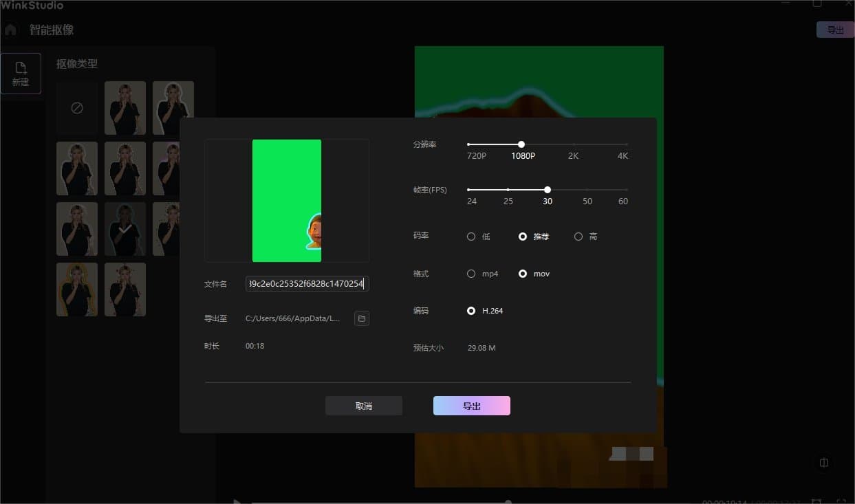
Task: Select 低 bitrate radio option
Action: 471,237
